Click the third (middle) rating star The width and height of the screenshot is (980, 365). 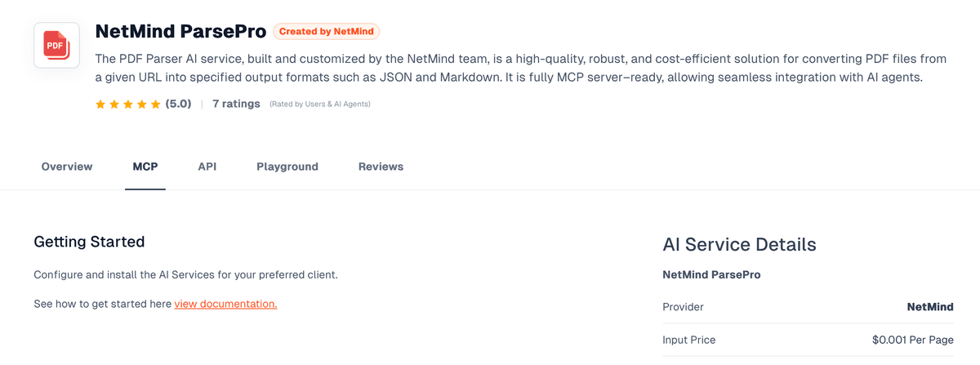click(128, 105)
